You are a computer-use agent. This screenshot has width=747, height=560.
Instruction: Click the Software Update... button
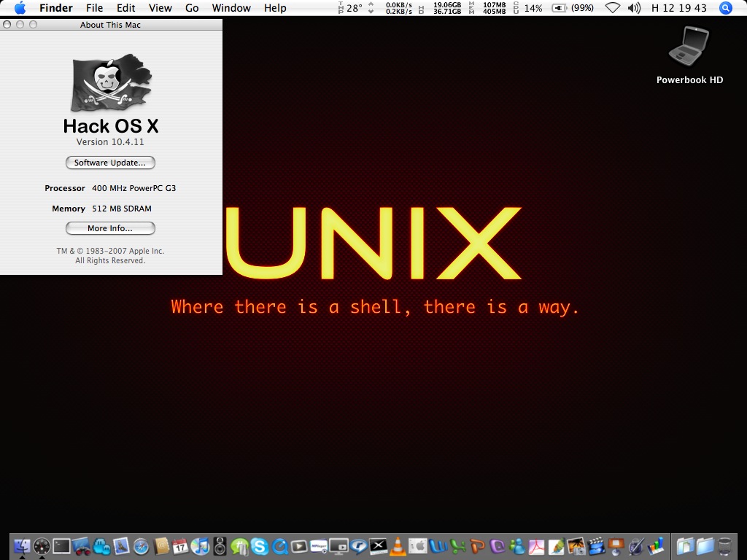coord(110,163)
